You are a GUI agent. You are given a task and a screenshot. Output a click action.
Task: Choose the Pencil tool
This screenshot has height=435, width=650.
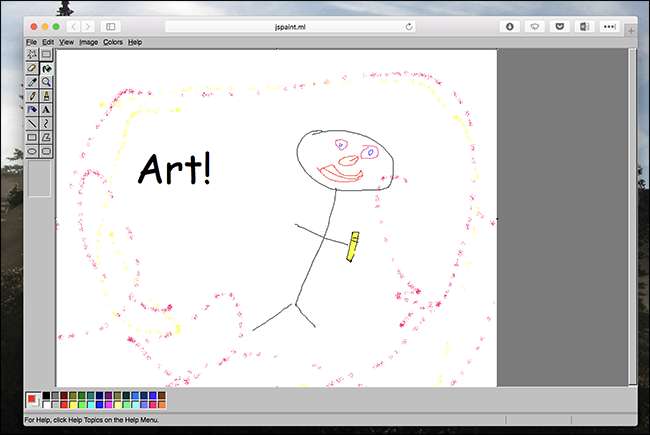[x=33, y=96]
